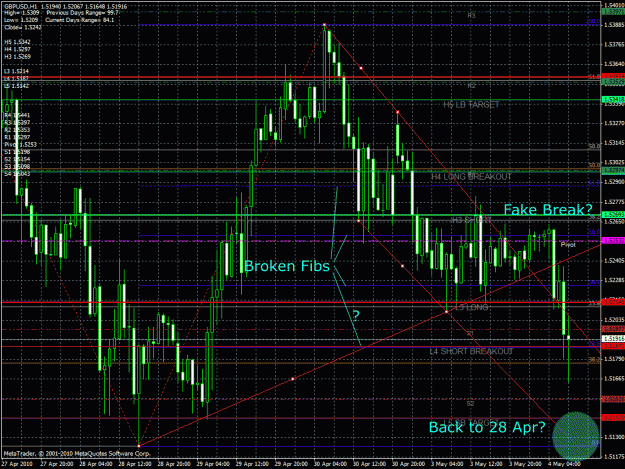Click the gray 'Pivot' label near the magenta line
This screenshot has height=469, width=625.
coord(568,245)
